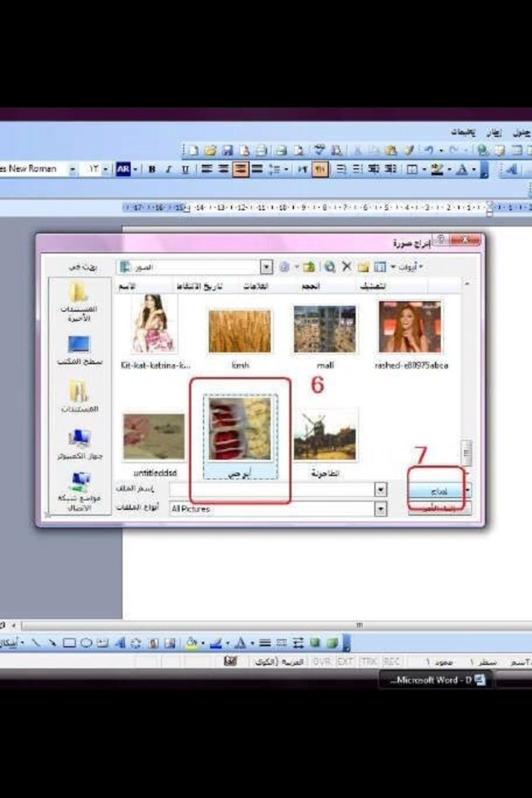Click the Insert (إدراج) button
This screenshot has width=532, height=798.
[438, 491]
